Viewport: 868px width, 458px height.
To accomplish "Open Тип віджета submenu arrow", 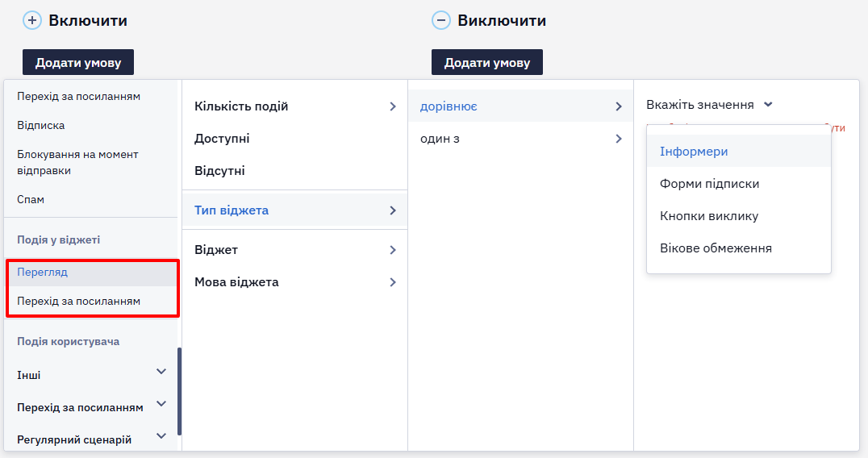I will tap(393, 210).
